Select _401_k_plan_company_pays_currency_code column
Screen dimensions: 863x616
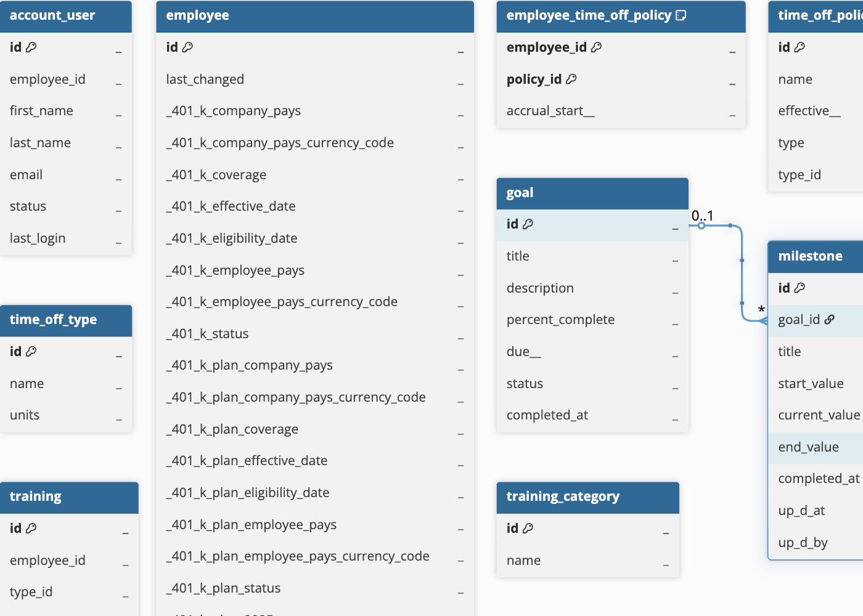[x=315, y=397]
